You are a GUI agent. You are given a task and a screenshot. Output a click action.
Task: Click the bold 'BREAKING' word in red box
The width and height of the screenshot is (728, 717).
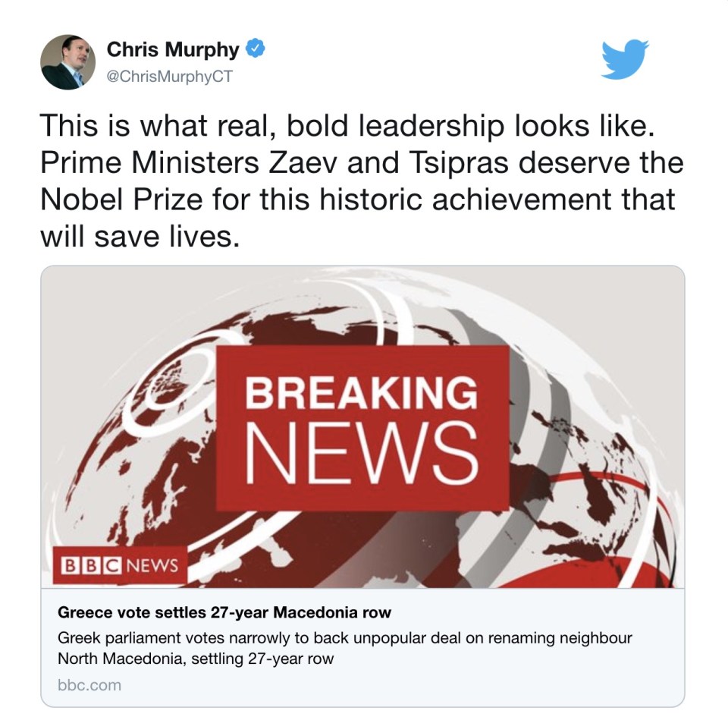pos(361,393)
